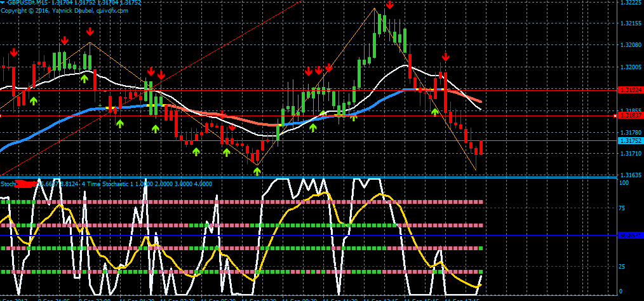This screenshot has width=644, height=301.
Task: Click the 25 level on stochastic axis
Action: tap(622, 267)
